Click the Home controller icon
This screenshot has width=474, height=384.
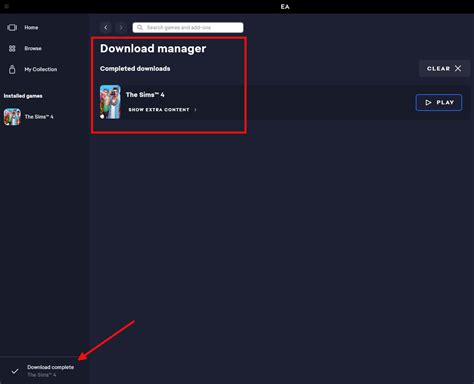12,28
